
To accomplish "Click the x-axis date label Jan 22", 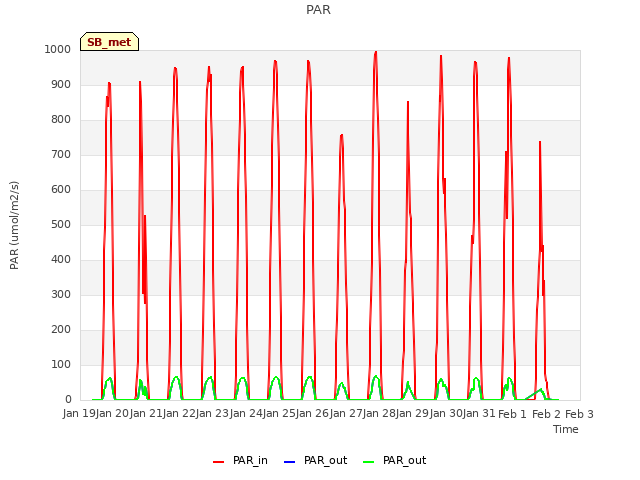I will click(179, 414).
